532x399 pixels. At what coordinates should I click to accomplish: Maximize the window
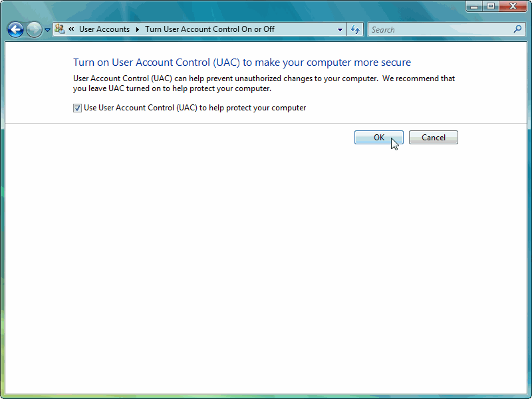tap(491, 7)
